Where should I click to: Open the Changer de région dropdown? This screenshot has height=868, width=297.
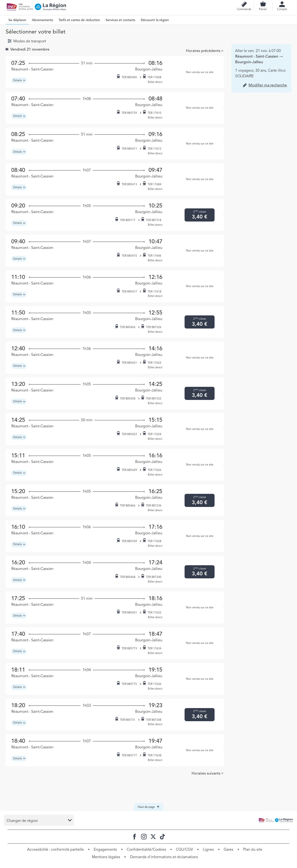click(39, 820)
